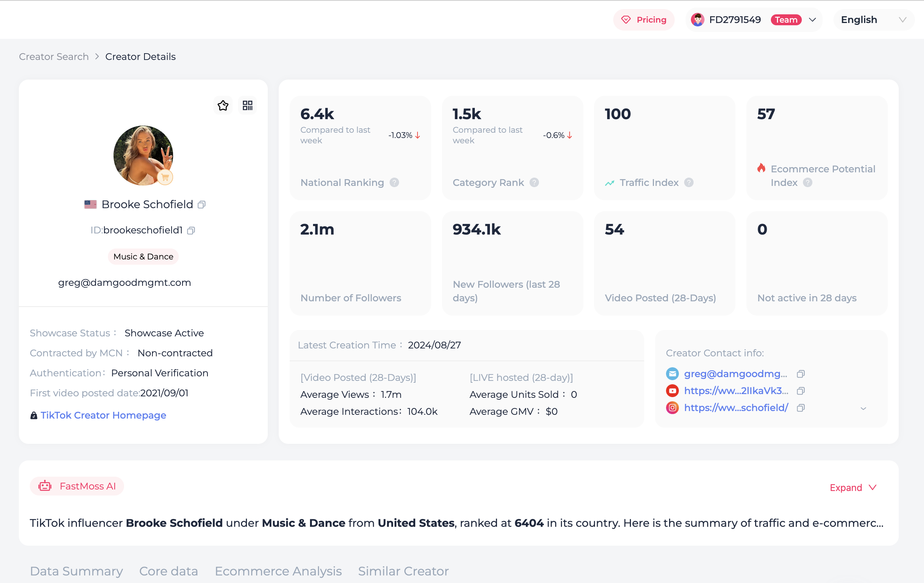This screenshot has width=924, height=583.
Task: Copy creator name Brooke Schofield
Action: tap(202, 204)
